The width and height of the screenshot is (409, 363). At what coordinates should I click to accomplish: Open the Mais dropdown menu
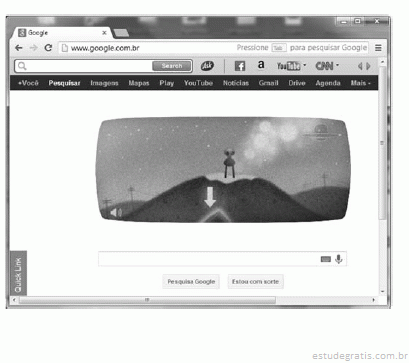click(x=360, y=83)
